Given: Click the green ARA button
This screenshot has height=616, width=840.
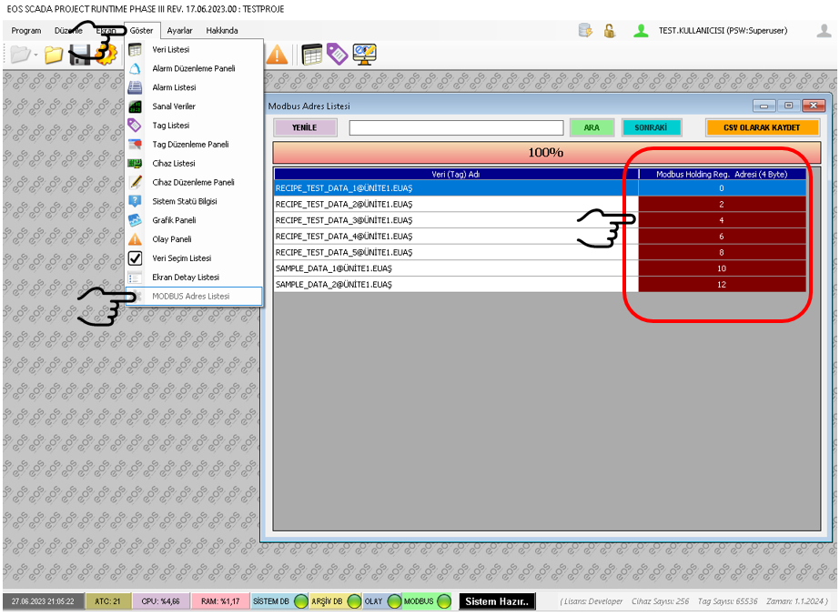Looking at the screenshot, I should click(x=592, y=127).
